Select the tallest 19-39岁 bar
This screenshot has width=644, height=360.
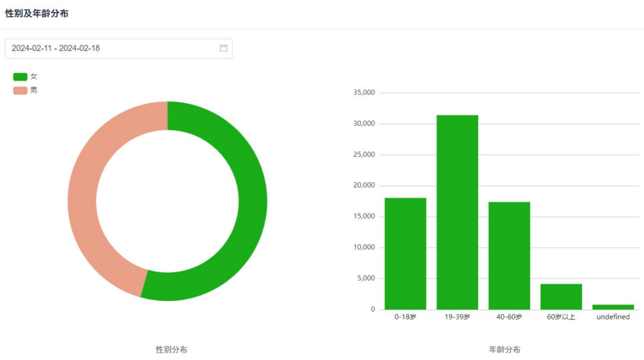click(x=457, y=212)
